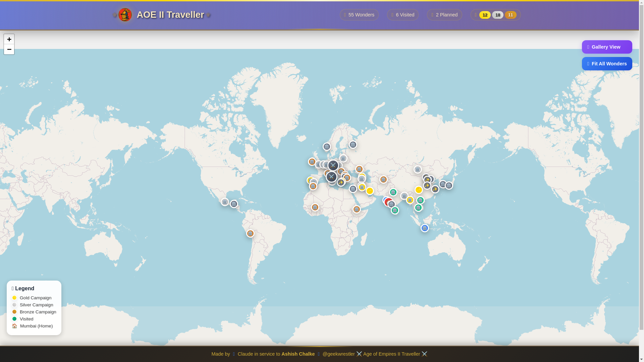The image size is (644, 362).
Task: Open the gold wonder marker in Myanmar
Action: pos(410,200)
